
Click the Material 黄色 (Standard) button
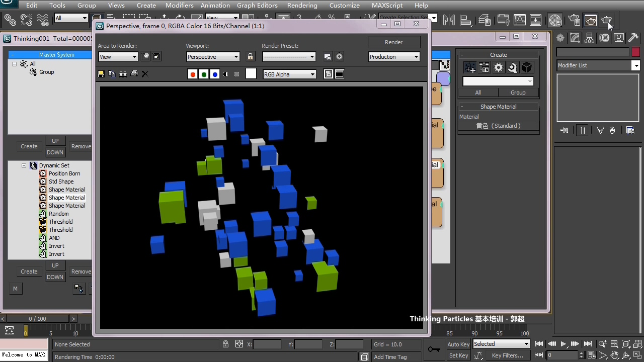coord(499,126)
